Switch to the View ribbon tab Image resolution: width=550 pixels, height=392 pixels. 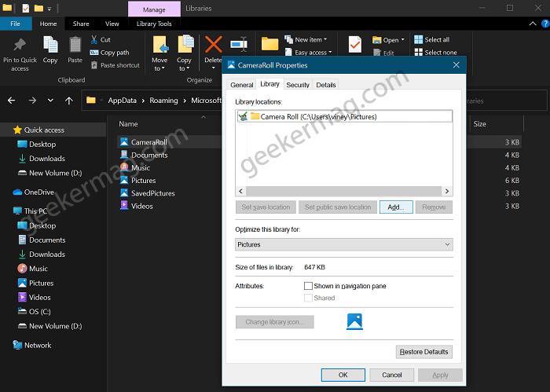(x=112, y=24)
